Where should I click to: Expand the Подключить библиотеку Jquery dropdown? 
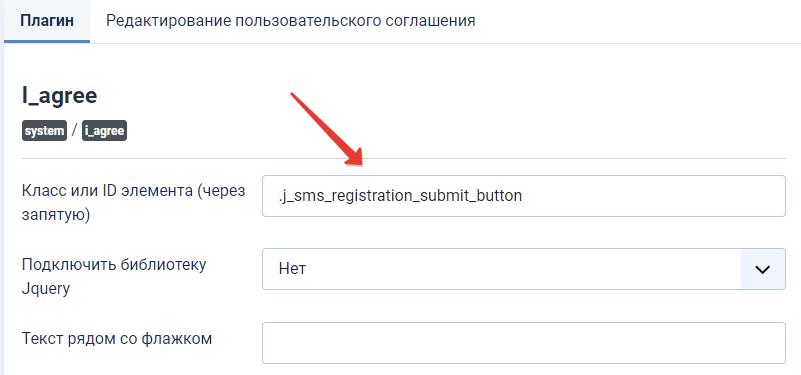click(x=524, y=269)
